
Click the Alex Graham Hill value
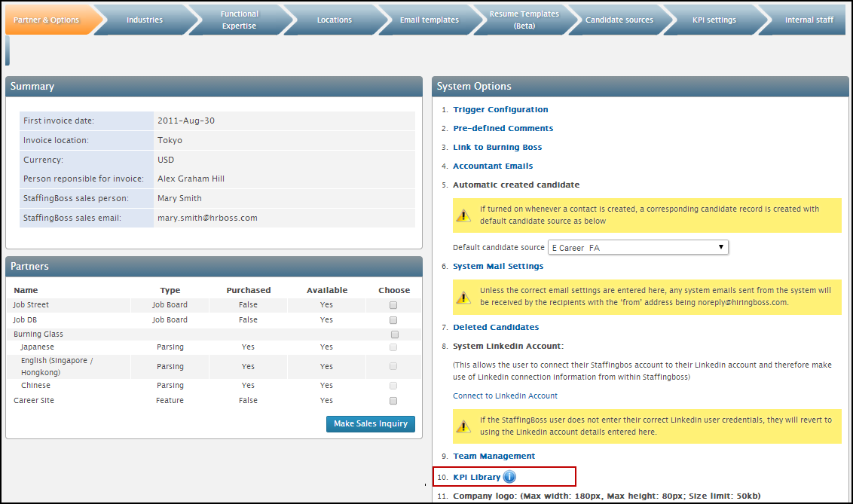191,179
